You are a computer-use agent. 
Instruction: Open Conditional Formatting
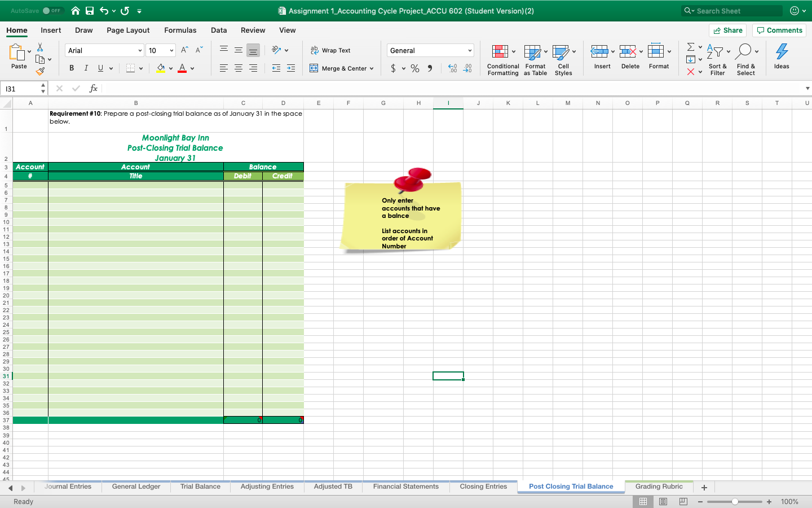click(x=503, y=60)
